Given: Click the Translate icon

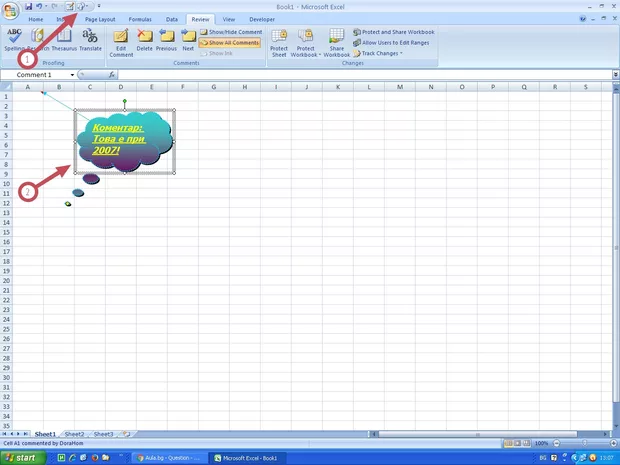Looking at the screenshot, I should (90, 38).
